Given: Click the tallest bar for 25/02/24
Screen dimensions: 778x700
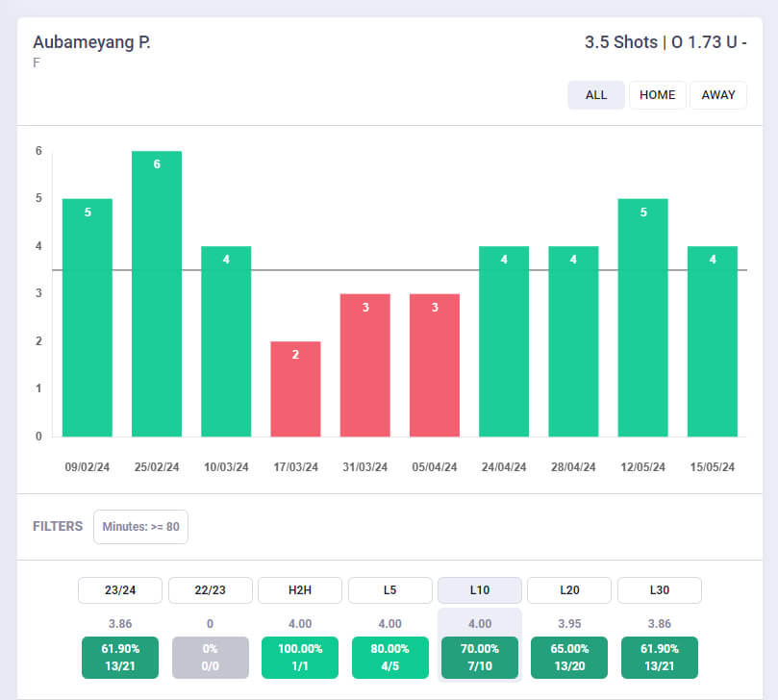Looking at the screenshot, I should click(157, 293).
